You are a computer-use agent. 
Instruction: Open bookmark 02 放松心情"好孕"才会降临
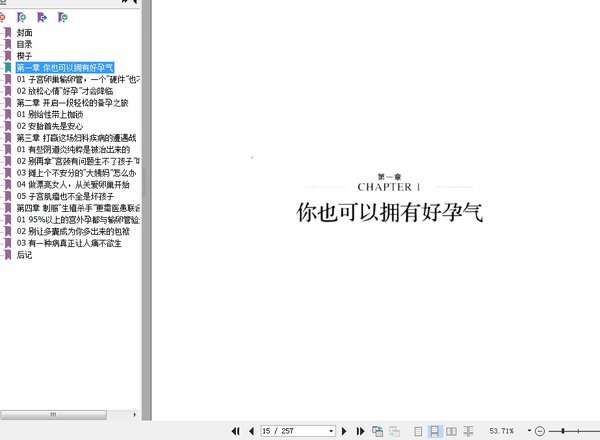[65, 91]
